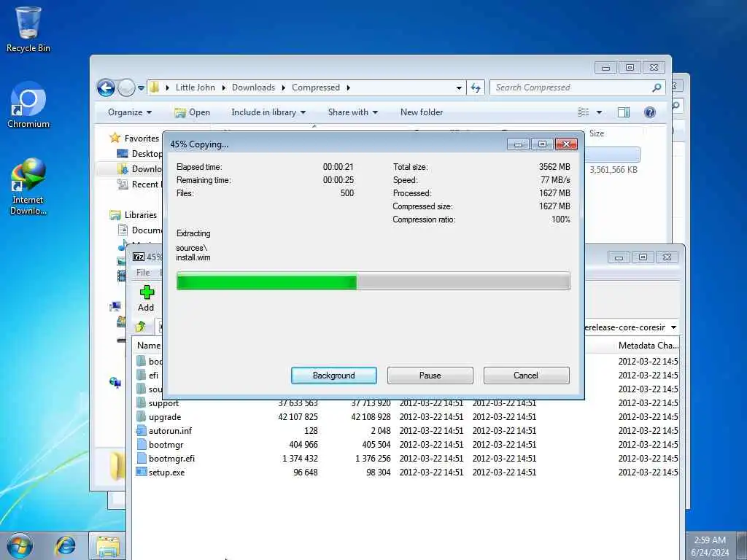Viewport: 747px width, 560px height.
Task: Click the Favorites star icon
Action: pyautogui.click(x=115, y=138)
